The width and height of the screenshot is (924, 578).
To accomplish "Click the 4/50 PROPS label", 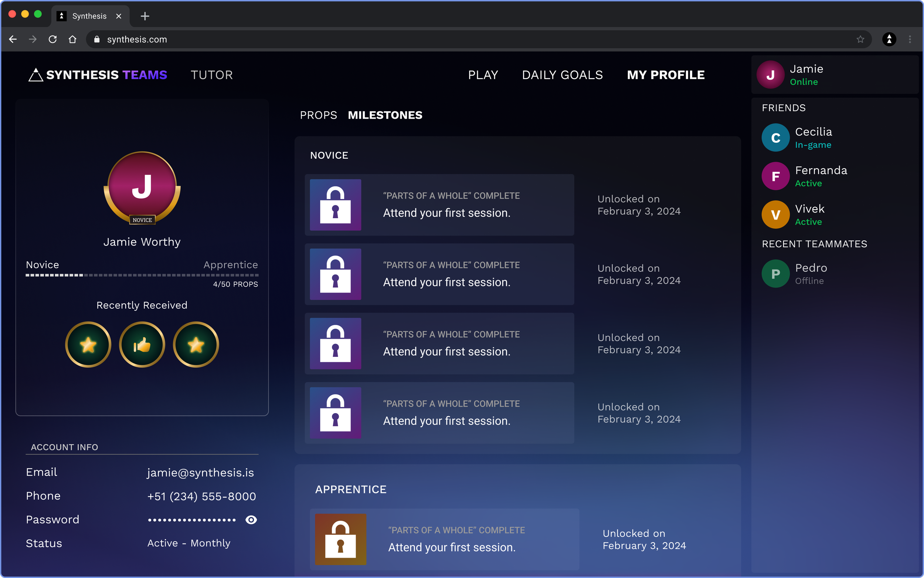I will (236, 284).
